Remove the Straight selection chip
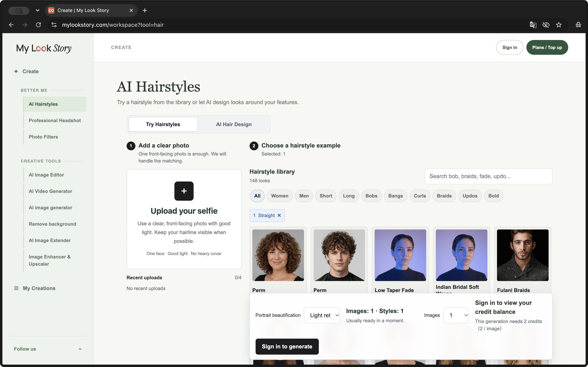 [279, 215]
